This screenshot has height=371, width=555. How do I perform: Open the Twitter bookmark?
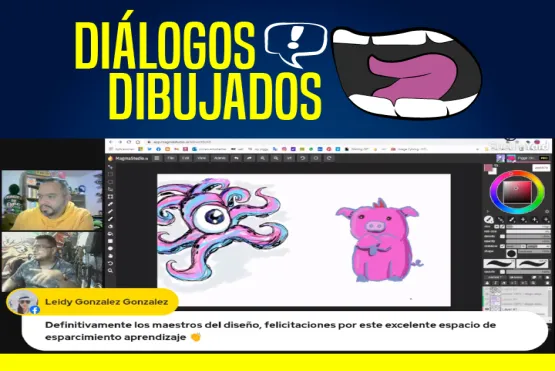(149, 149)
